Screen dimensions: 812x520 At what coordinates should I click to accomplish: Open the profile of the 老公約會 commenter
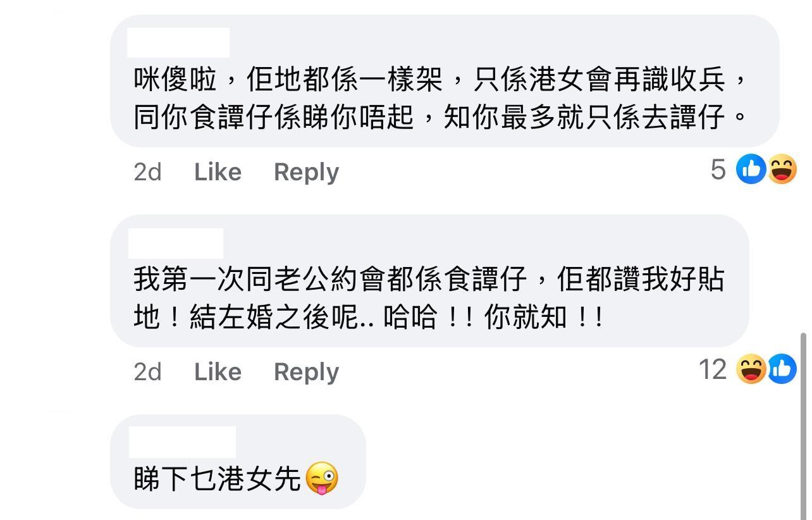point(175,243)
